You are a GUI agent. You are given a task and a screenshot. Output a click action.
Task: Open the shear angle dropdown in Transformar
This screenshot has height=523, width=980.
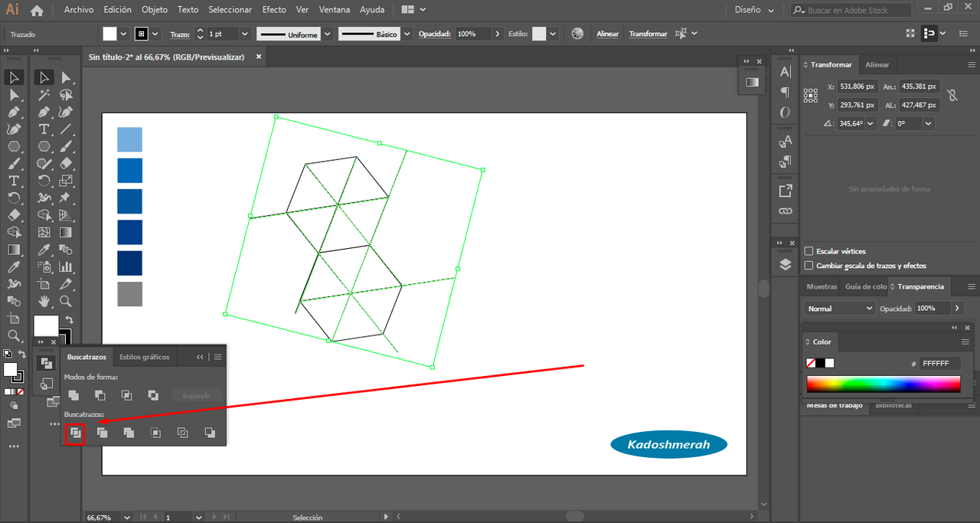tap(929, 123)
